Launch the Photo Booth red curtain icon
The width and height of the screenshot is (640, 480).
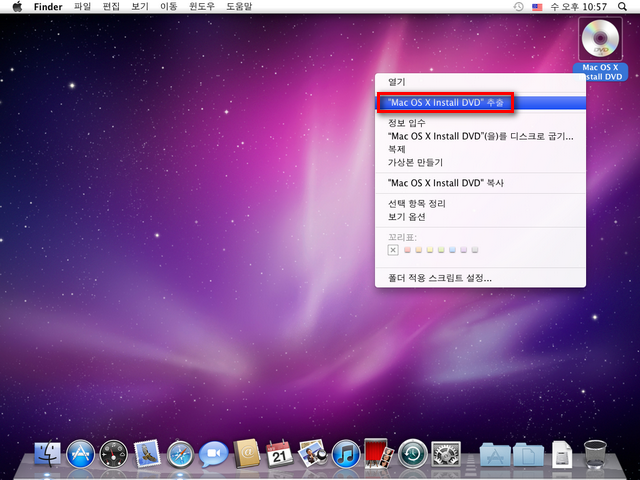pyautogui.click(x=379, y=453)
